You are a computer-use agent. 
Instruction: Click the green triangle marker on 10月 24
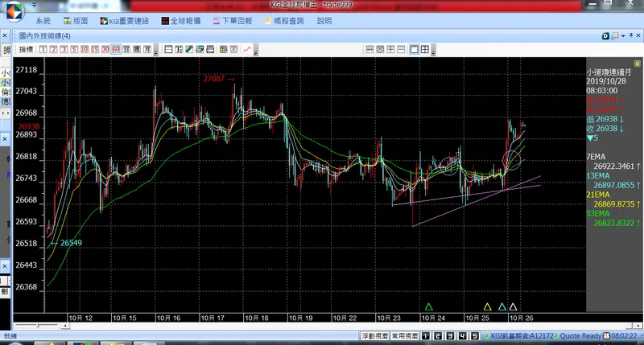pyautogui.click(x=429, y=306)
